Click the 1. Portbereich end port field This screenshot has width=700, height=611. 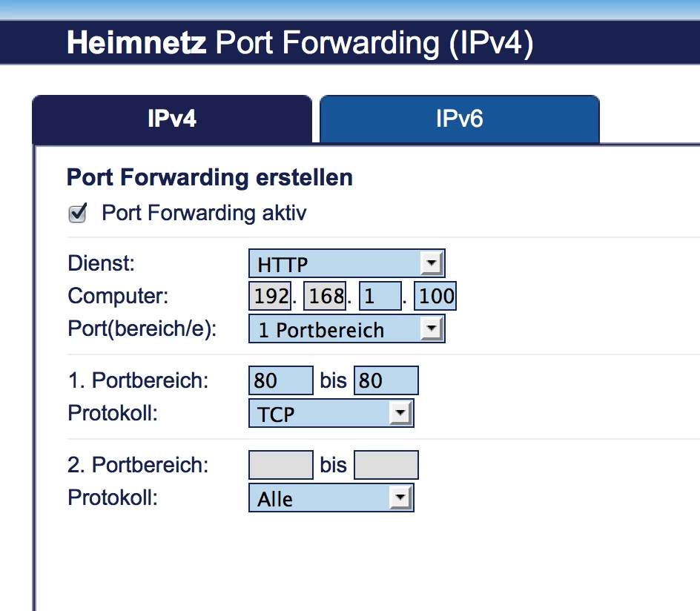tap(386, 380)
